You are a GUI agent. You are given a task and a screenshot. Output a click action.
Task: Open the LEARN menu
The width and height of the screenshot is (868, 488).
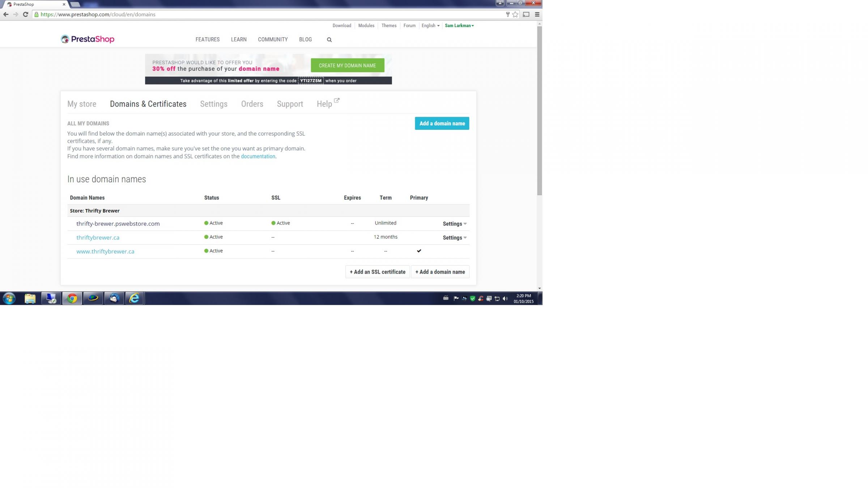point(239,39)
